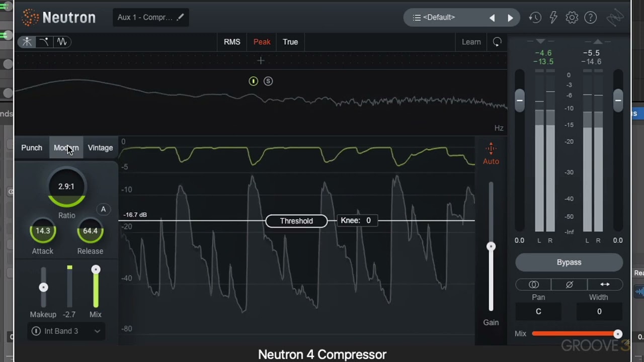Viewport: 644px width, 362px height.
Task: Open settings gear icon
Action: pyautogui.click(x=572, y=18)
